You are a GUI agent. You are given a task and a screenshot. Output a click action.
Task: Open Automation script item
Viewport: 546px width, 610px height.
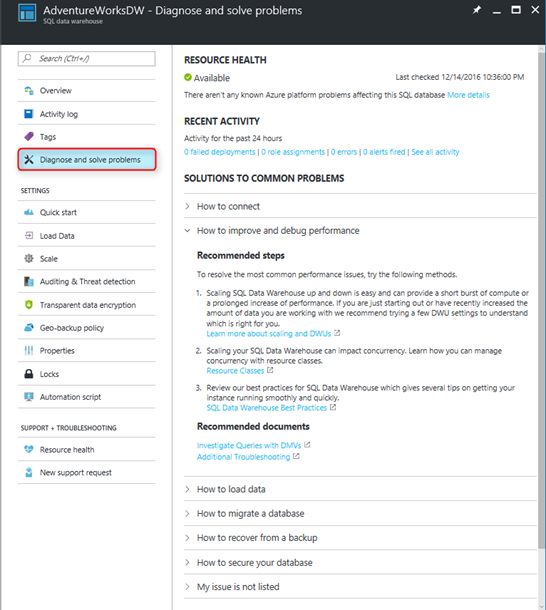86,397
